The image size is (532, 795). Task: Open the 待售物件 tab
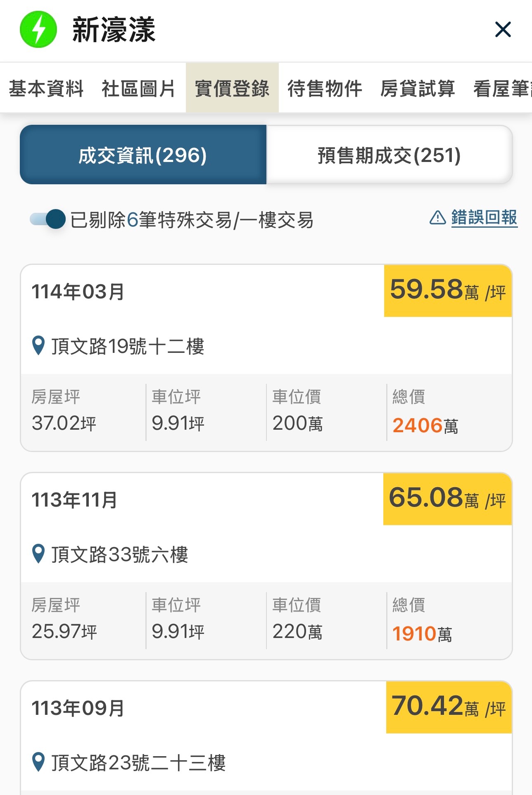325,88
